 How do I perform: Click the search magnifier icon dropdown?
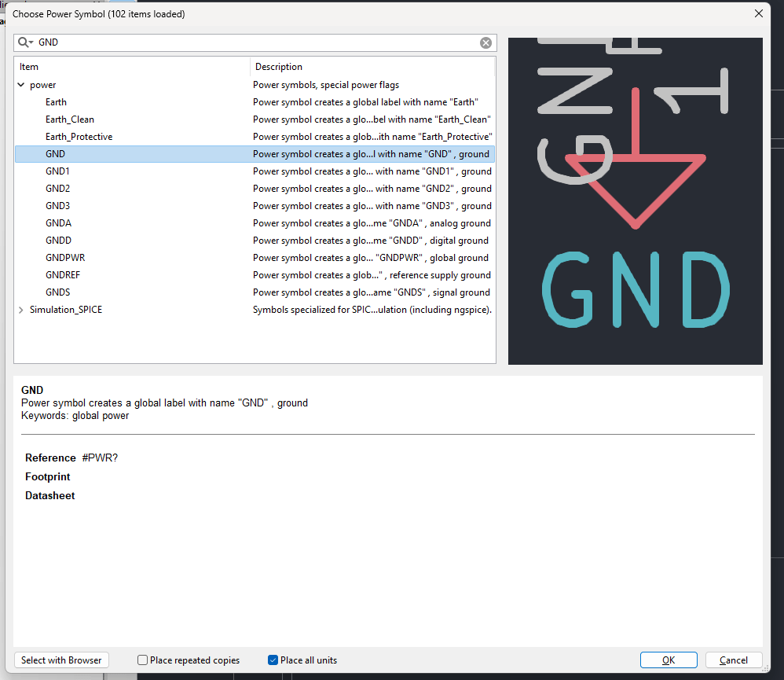click(25, 42)
